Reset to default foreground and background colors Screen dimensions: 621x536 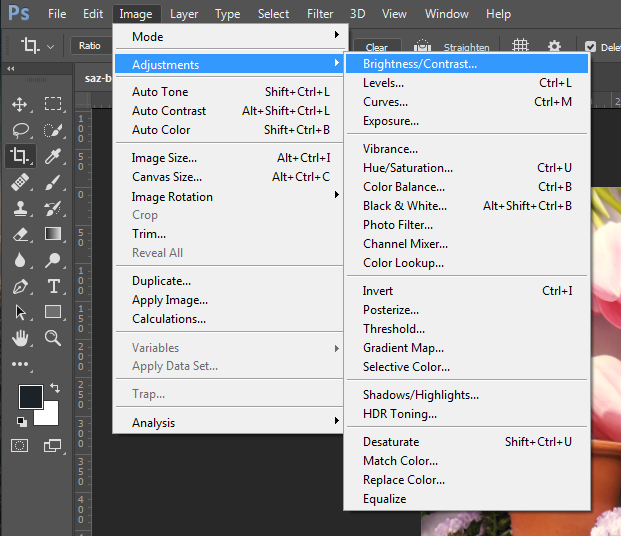tap(22, 422)
